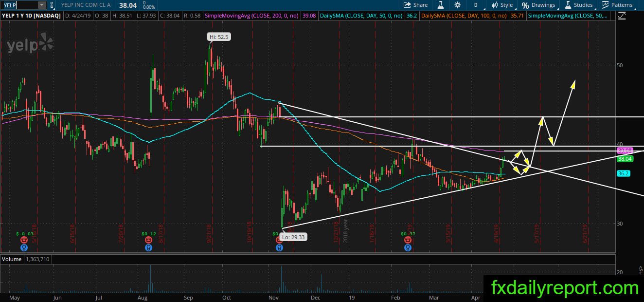Click the green 38.04 price axis label
The width and height of the screenshot is (644, 302).
pos(624,159)
